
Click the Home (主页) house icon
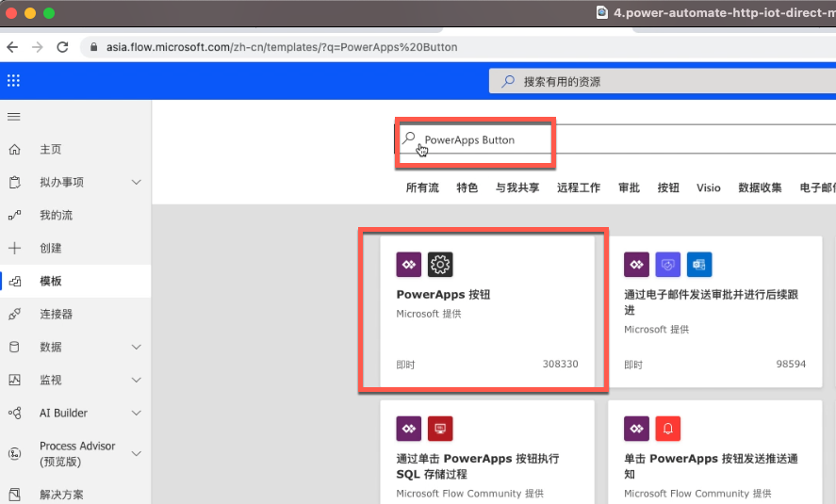(x=14, y=149)
